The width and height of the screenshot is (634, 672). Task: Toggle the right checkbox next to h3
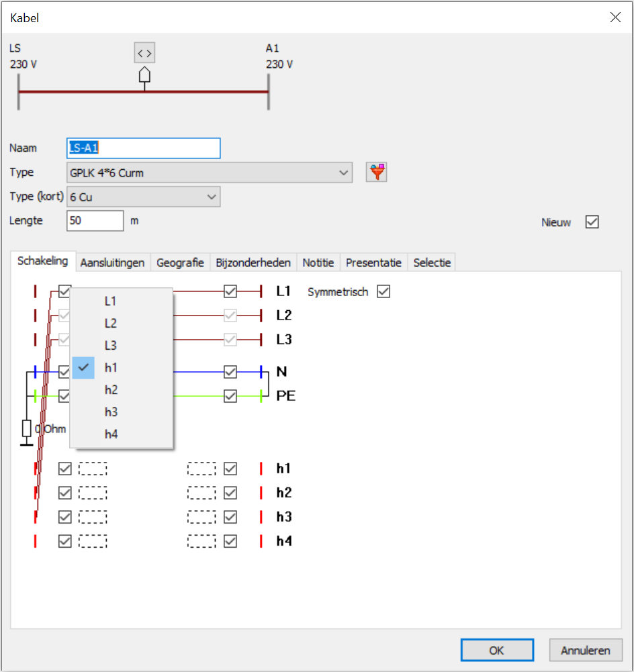point(230,517)
